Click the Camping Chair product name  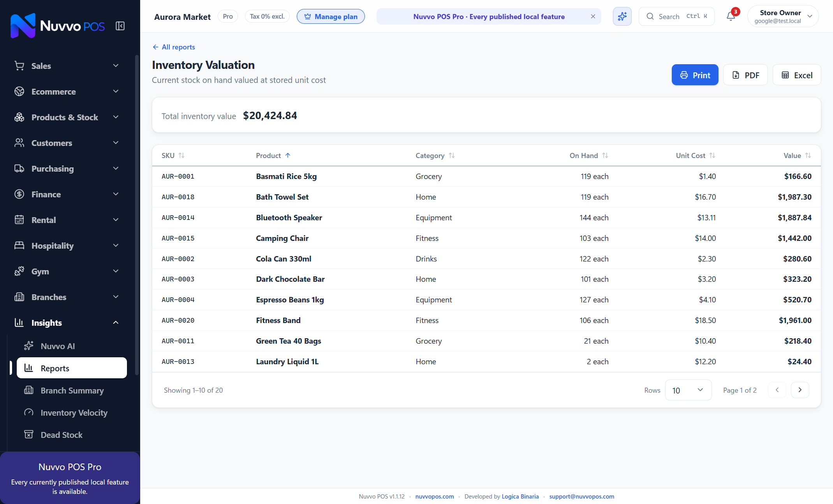coord(282,238)
